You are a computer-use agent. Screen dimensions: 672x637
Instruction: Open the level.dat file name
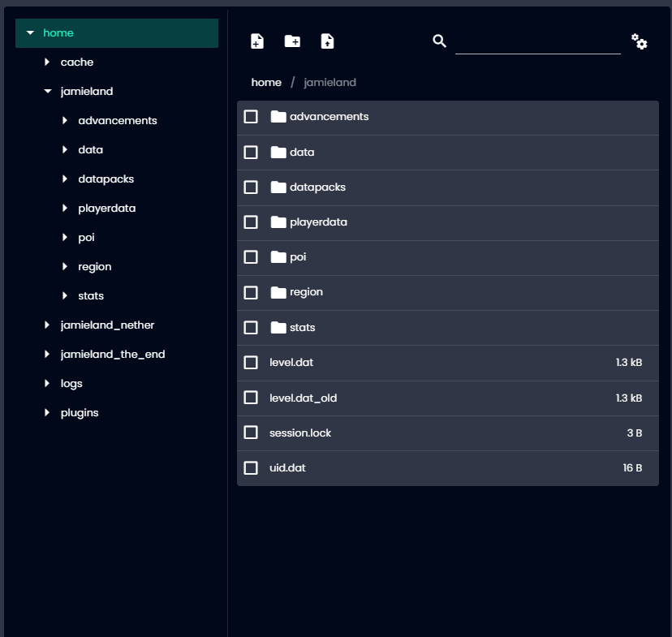291,363
